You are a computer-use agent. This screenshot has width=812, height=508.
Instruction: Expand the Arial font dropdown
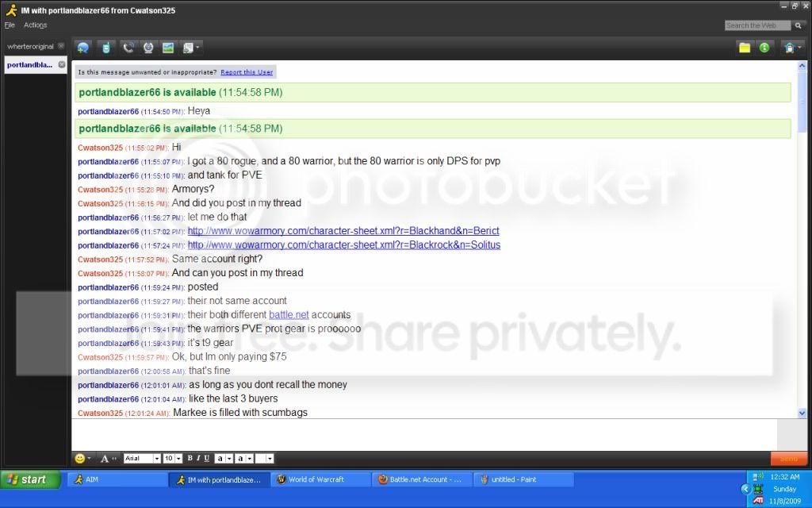tap(156, 458)
